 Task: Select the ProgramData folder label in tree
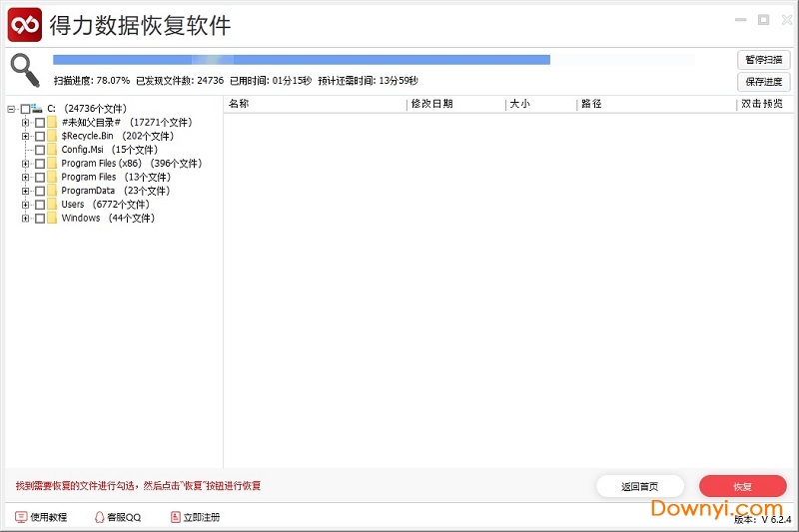(88, 191)
